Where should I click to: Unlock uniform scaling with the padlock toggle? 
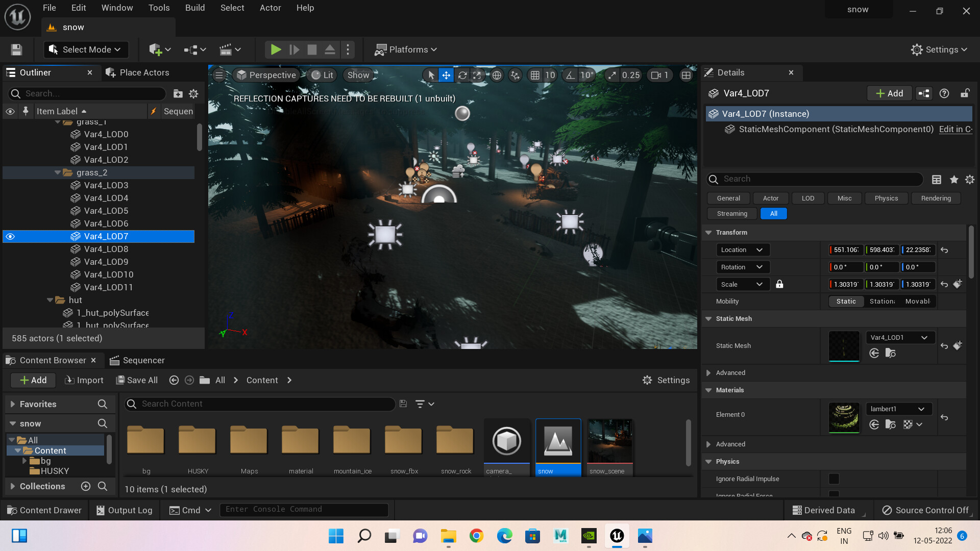tap(779, 284)
